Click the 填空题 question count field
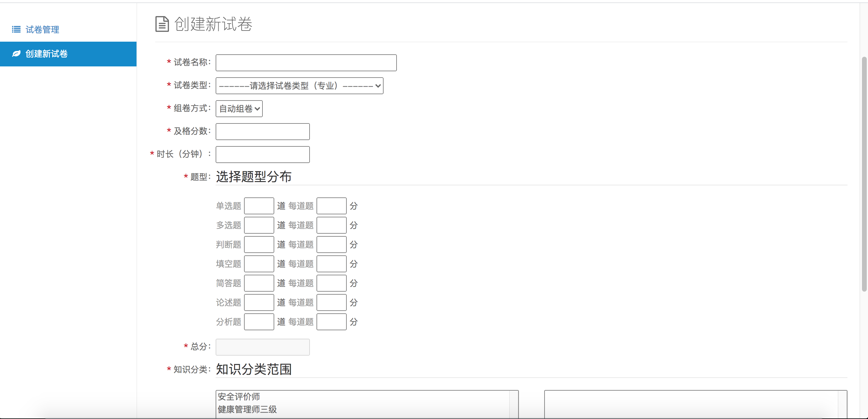Screen dimensions: 868x419 point(259,264)
